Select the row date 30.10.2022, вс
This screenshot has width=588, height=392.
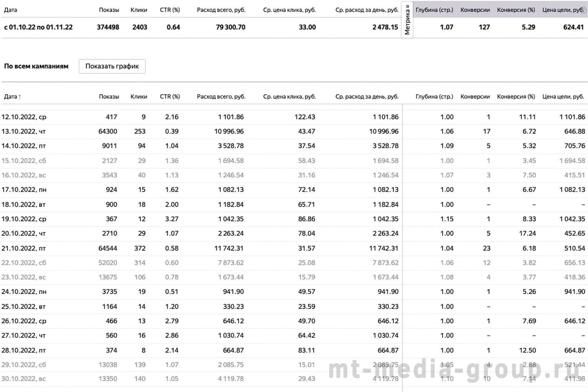tap(24, 379)
